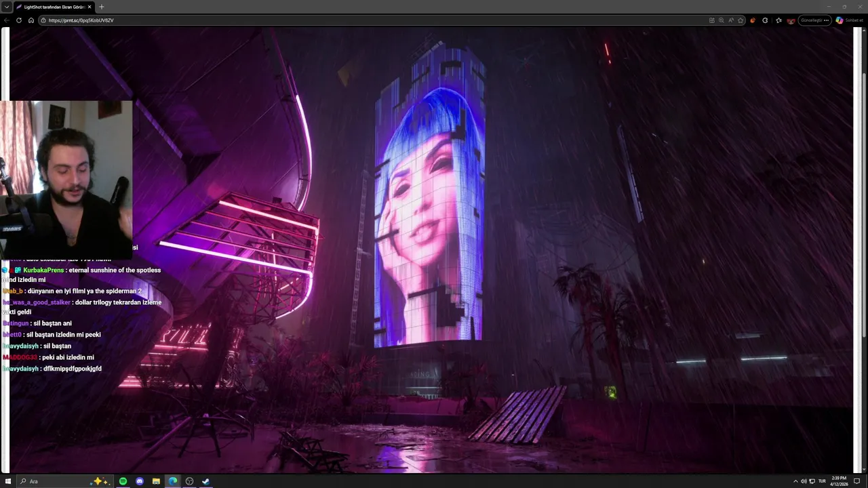Reload the prnt.sc page
Image resolution: width=868 pixels, height=488 pixels.
coord(19,20)
